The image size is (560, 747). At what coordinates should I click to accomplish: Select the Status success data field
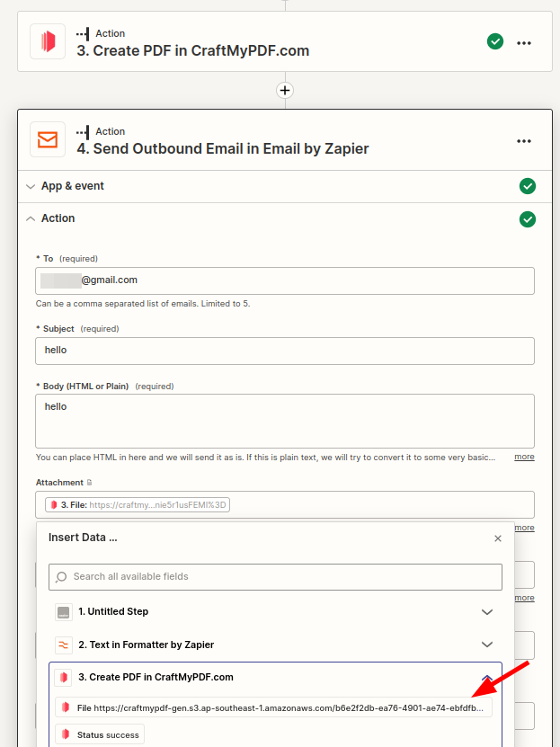(100, 734)
